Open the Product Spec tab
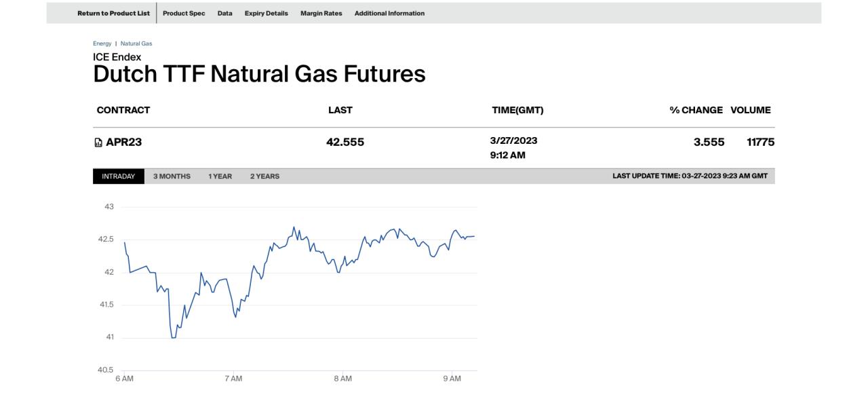This screenshot has height=401, width=868. tap(184, 13)
